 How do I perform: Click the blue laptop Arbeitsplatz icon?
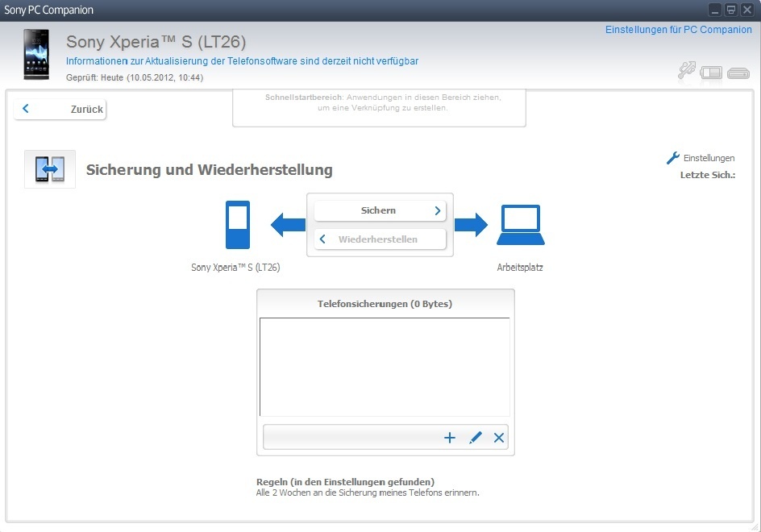point(520,225)
